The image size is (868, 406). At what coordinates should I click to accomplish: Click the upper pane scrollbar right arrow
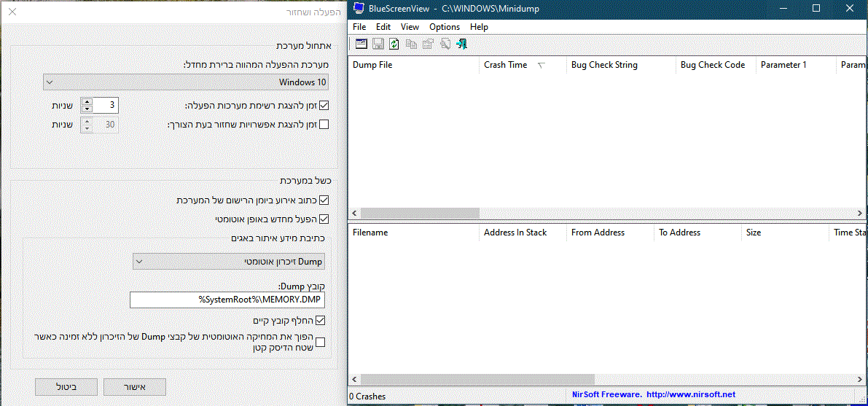[x=859, y=214]
